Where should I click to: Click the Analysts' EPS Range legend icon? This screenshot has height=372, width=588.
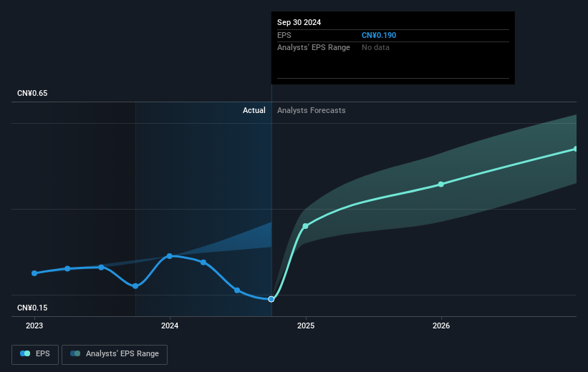[x=75, y=353]
